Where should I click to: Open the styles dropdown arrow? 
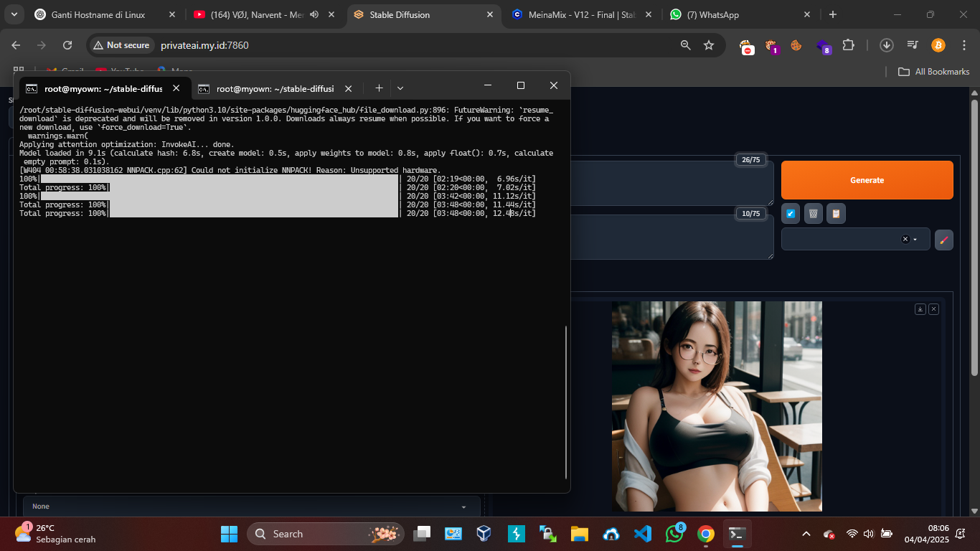(915, 240)
